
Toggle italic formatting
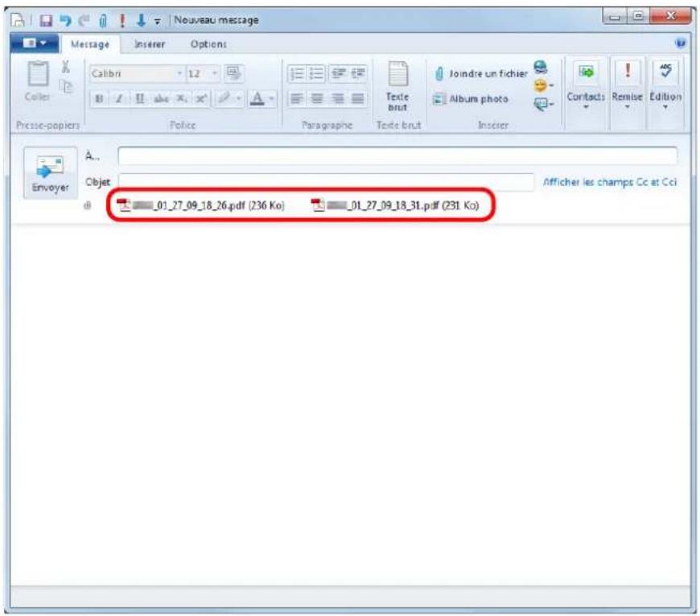(119, 99)
